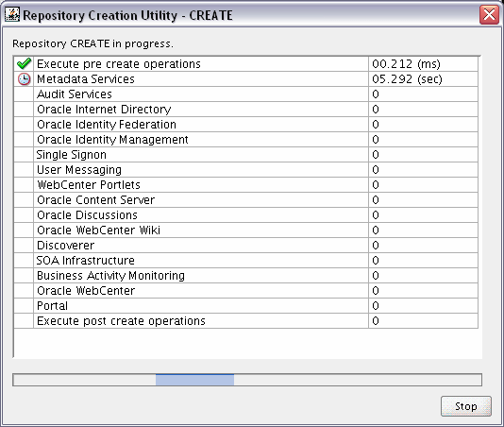Select the Execute post create operations row
Viewport: 504px width, 427px height.
pyautogui.click(x=246, y=321)
